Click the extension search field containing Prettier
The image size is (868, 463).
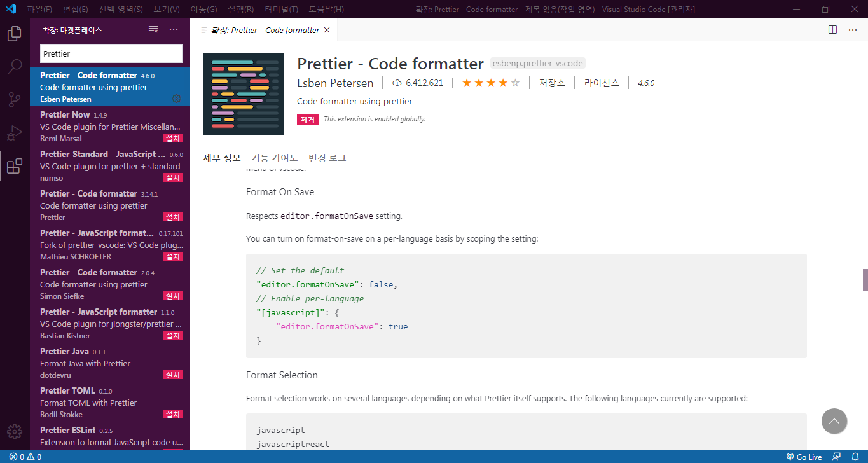point(111,53)
